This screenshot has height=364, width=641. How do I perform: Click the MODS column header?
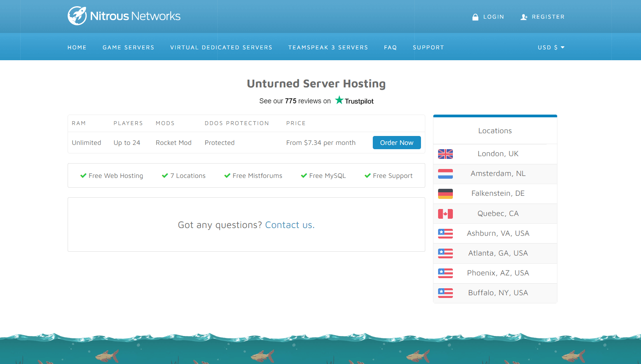pos(165,123)
